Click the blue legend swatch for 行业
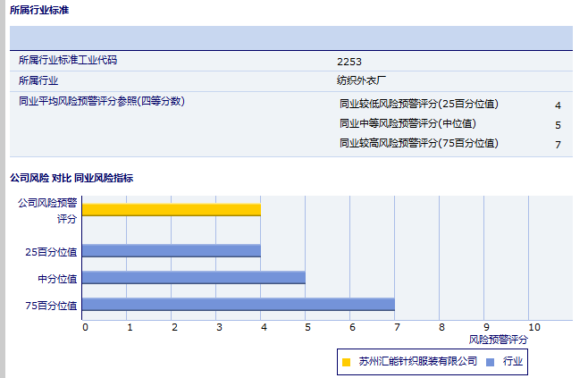Viewport: 588px width, 378px height. [491, 362]
